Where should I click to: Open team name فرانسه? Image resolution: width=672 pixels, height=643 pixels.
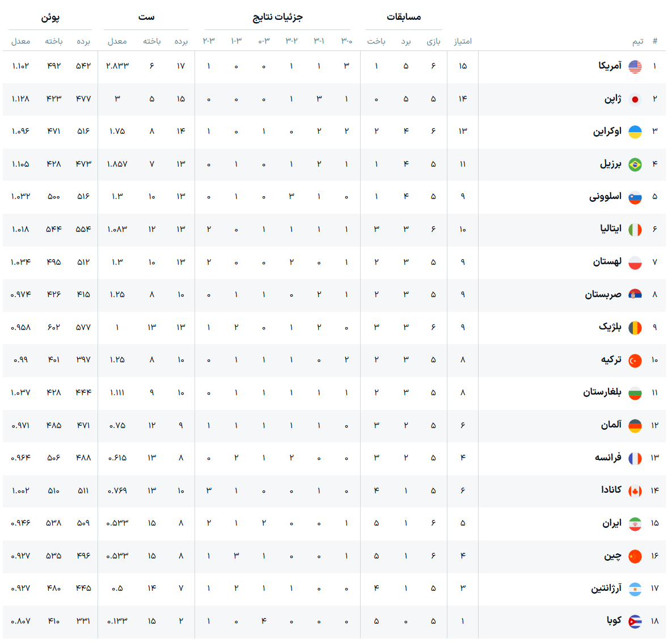coord(608,458)
